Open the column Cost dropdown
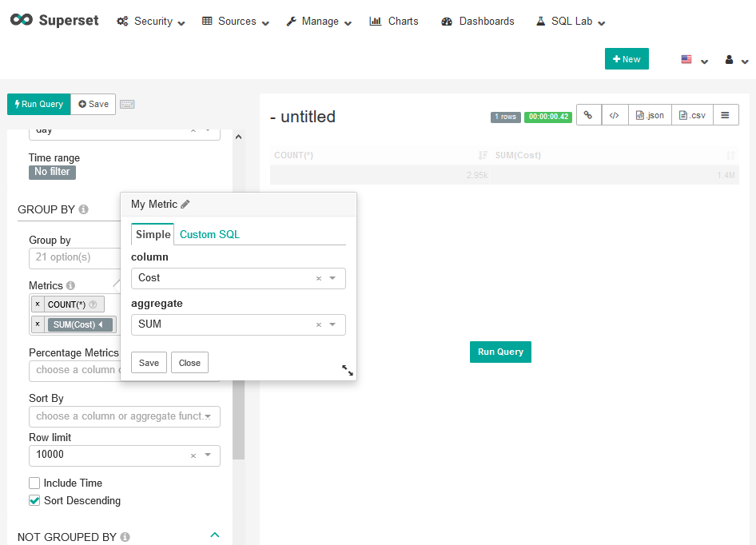The width and height of the screenshot is (756, 545). [332, 278]
